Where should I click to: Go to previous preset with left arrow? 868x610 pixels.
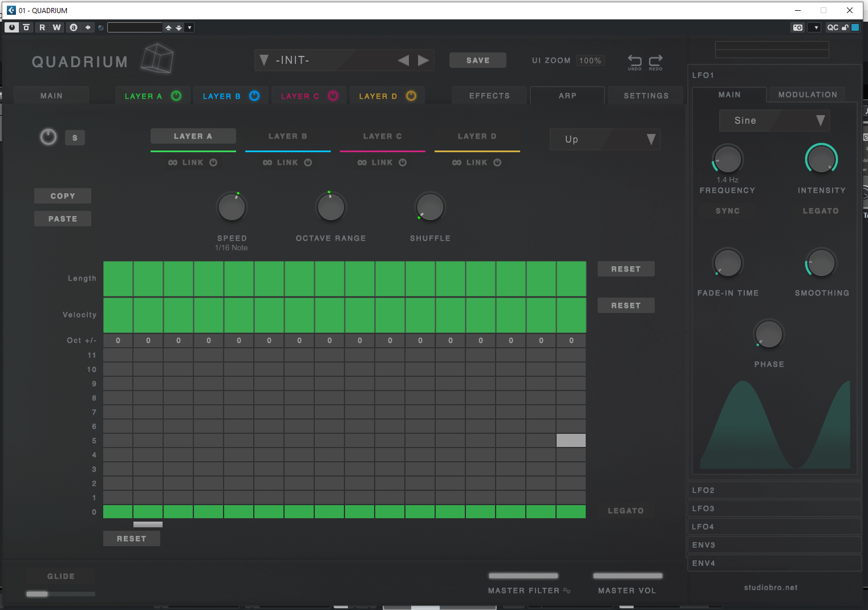[x=403, y=60]
